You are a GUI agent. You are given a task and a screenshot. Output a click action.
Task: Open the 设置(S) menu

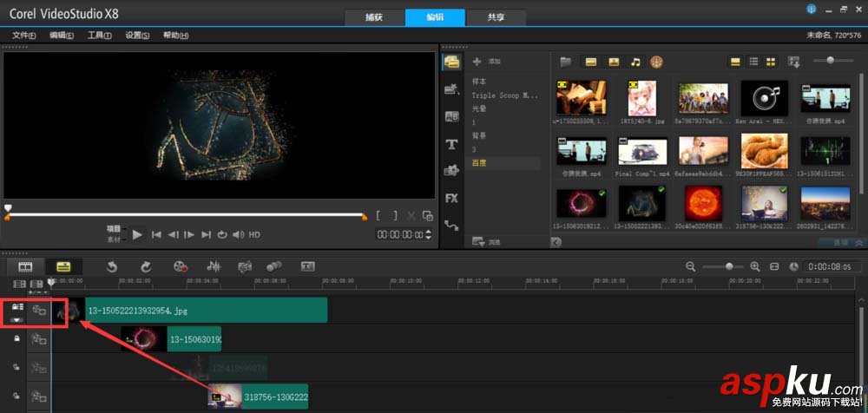[x=137, y=36]
